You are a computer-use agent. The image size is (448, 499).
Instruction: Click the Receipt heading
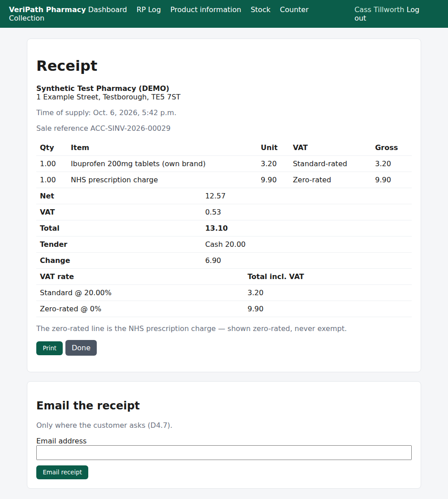click(x=67, y=66)
